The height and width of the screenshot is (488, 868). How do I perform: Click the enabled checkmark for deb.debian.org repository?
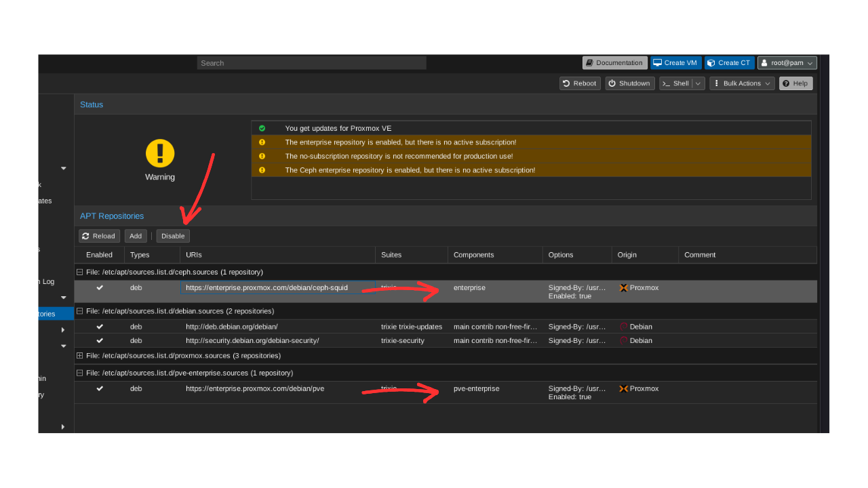tap(100, 327)
